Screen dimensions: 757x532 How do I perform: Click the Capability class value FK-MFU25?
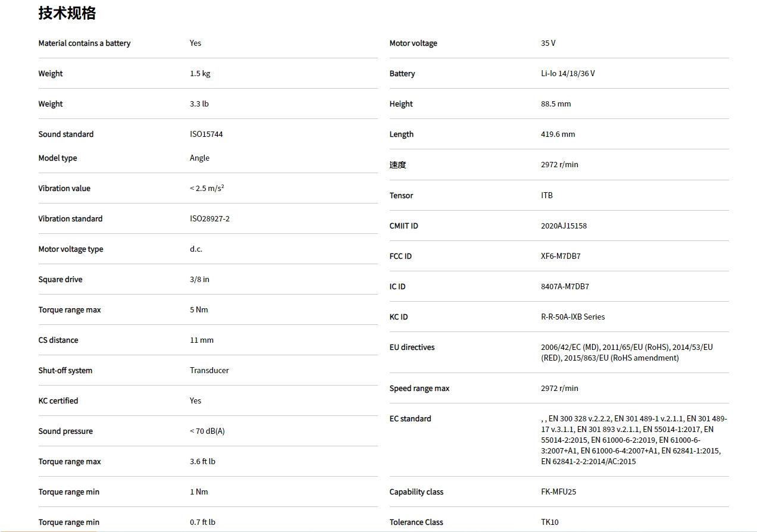[558, 492]
